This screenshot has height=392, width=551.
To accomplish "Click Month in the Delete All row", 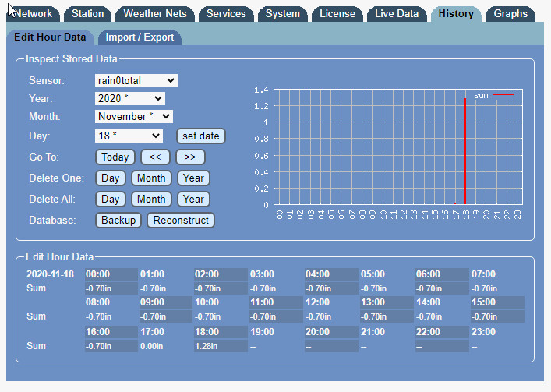I will (151, 200).
